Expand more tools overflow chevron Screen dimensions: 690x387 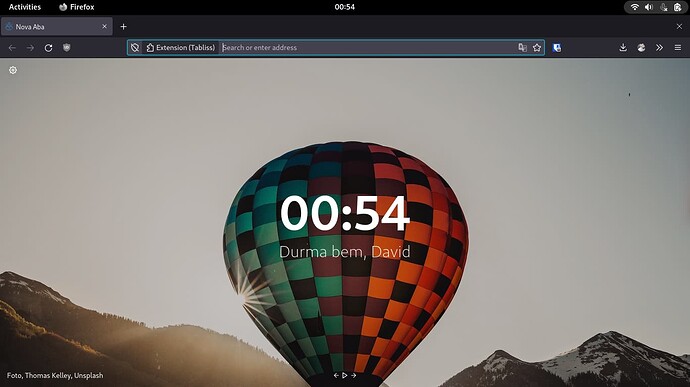tap(659, 48)
